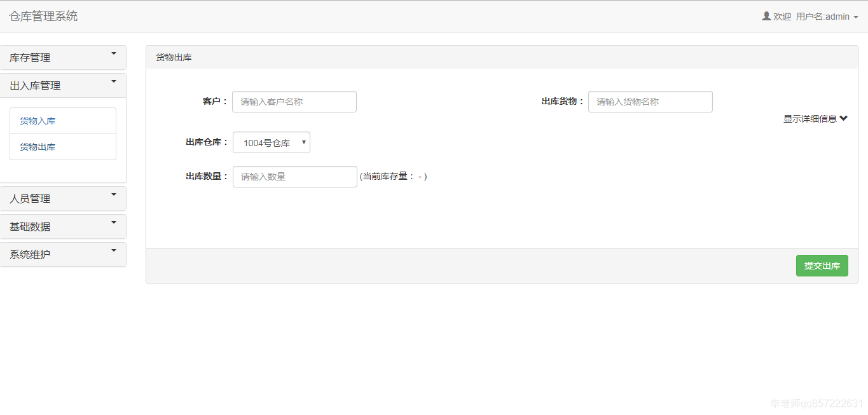
Task: Click inside the 客户 customer name field
Action: 294,102
